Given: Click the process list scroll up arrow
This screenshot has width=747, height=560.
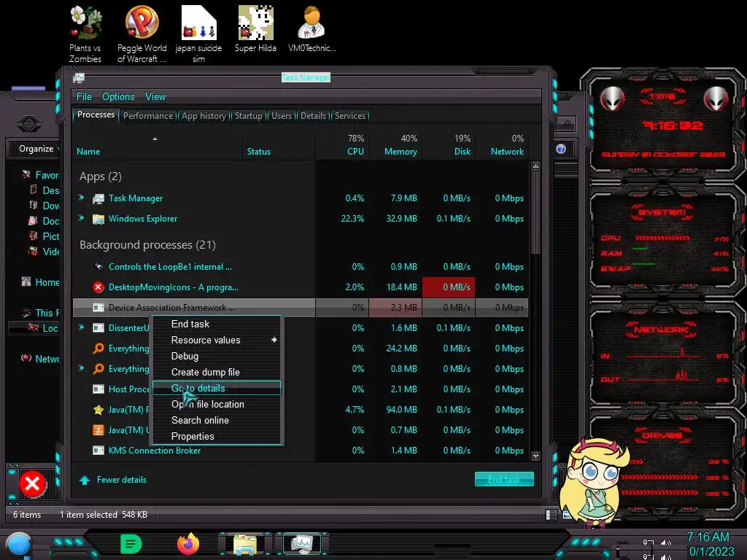Looking at the screenshot, I should coord(535,167).
